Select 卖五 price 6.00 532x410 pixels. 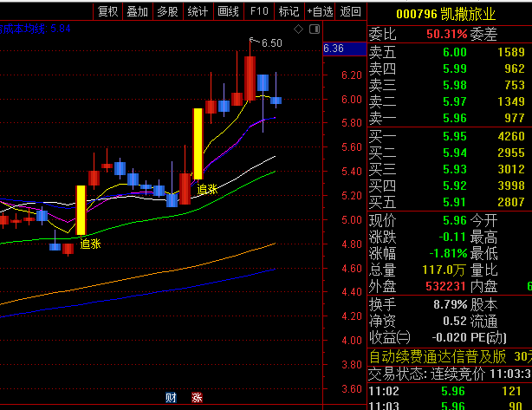455,52
